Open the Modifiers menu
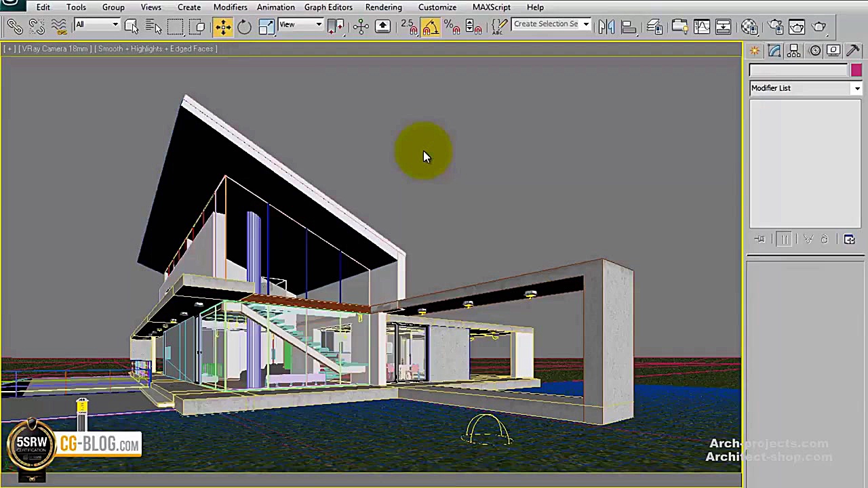 (x=230, y=7)
